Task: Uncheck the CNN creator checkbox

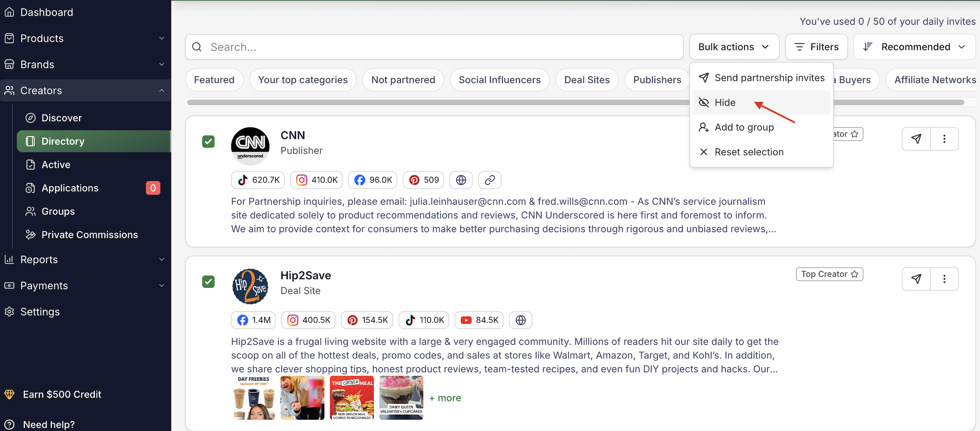Action: tap(208, 142)
